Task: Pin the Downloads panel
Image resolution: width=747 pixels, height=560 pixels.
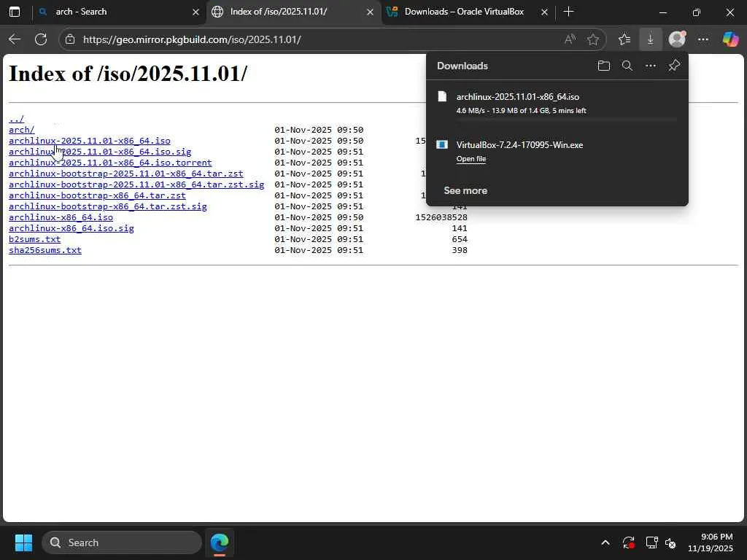Action: [673, 66]
